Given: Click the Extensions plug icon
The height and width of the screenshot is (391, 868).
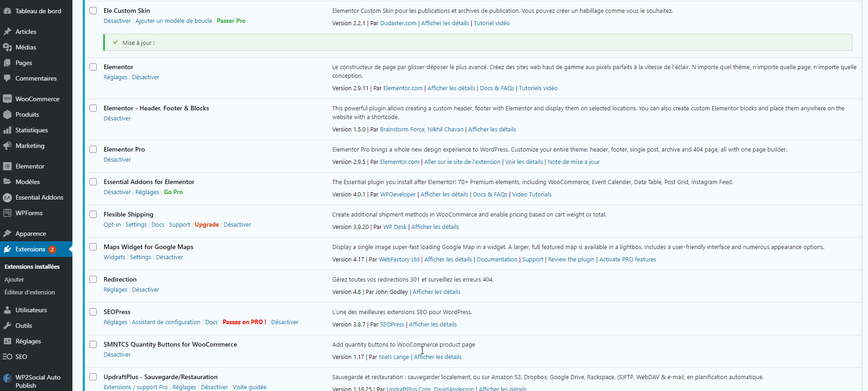Looking at the screenshot, I should coord(7,249).
